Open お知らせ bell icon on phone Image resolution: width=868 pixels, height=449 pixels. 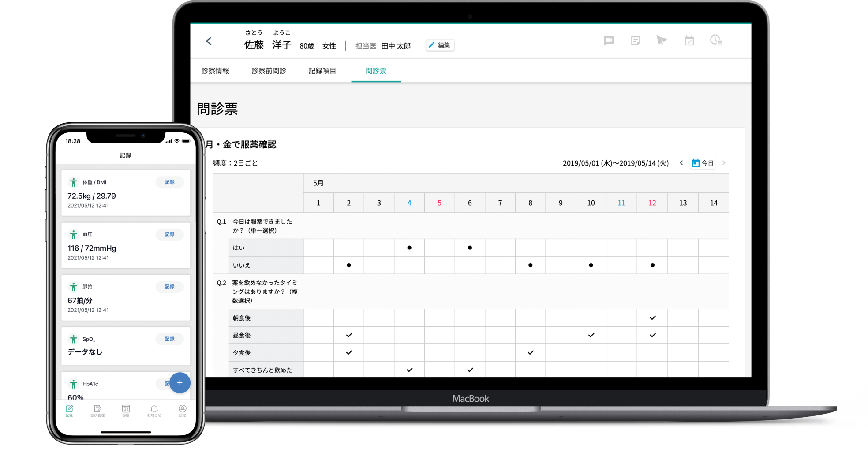[154, 411]
